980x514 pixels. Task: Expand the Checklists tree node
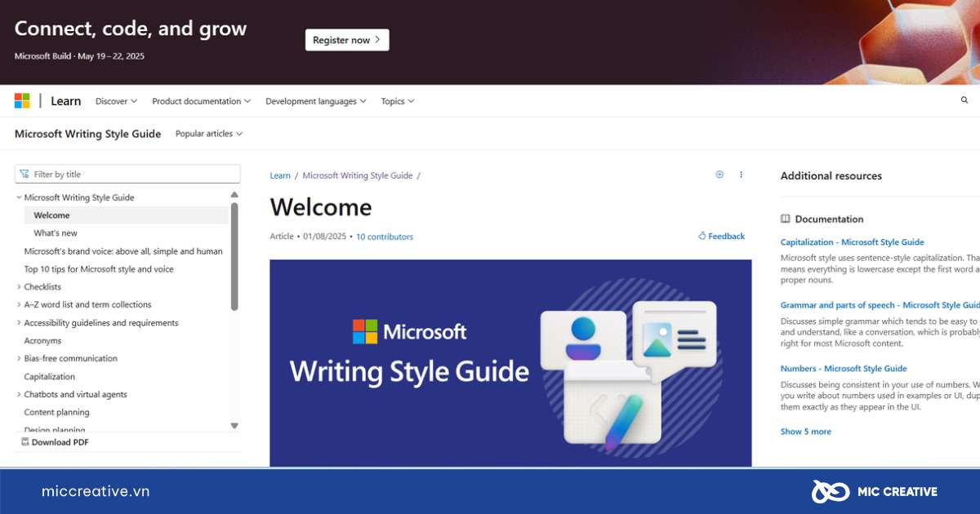click(19, 287)
